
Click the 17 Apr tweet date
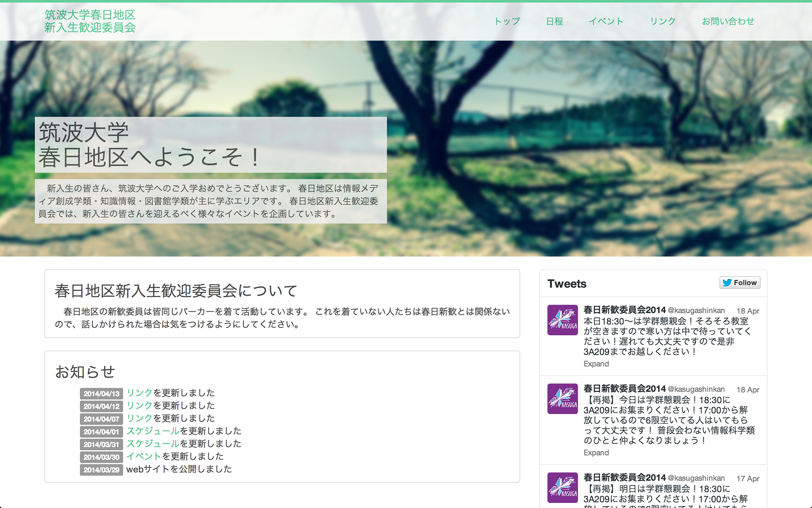[x=748, y=478]
